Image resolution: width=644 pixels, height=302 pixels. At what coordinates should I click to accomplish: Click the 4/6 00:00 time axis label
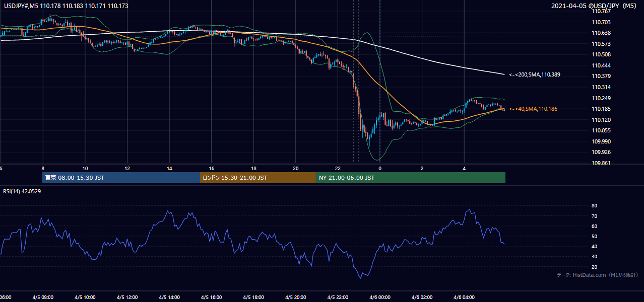pyautogui.click(x=380, y=297)
